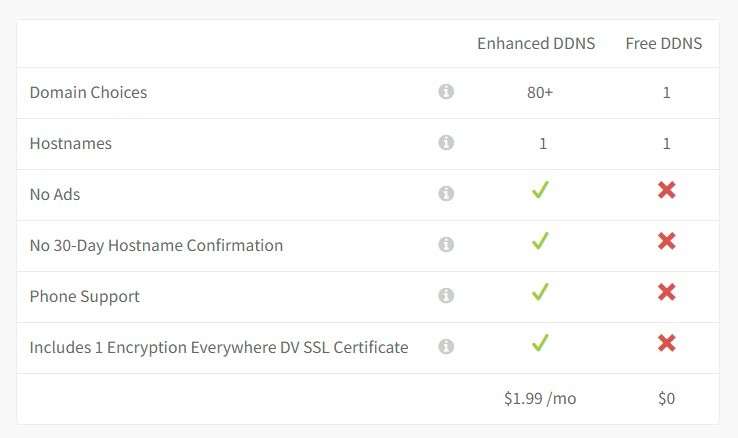The height and width of the screenshot is (438, 738).
Task: Click the Hostnames row label
Action: tap(71, 143)
